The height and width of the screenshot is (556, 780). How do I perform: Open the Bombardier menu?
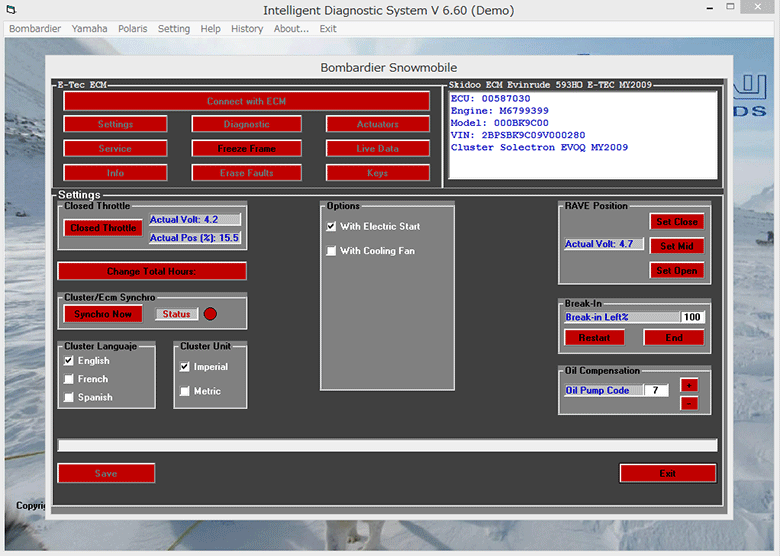pos(35,29)
